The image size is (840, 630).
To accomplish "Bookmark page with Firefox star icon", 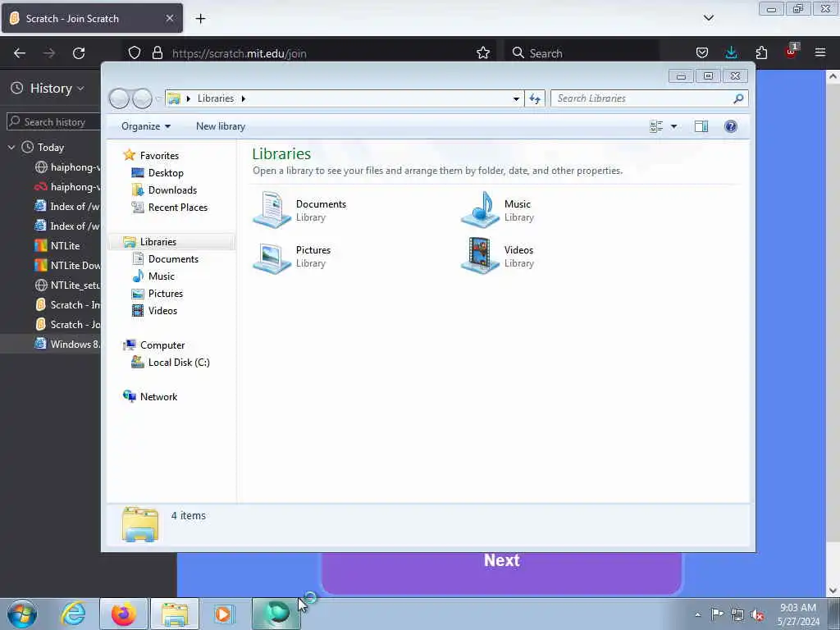I will [x=483, y=53].
